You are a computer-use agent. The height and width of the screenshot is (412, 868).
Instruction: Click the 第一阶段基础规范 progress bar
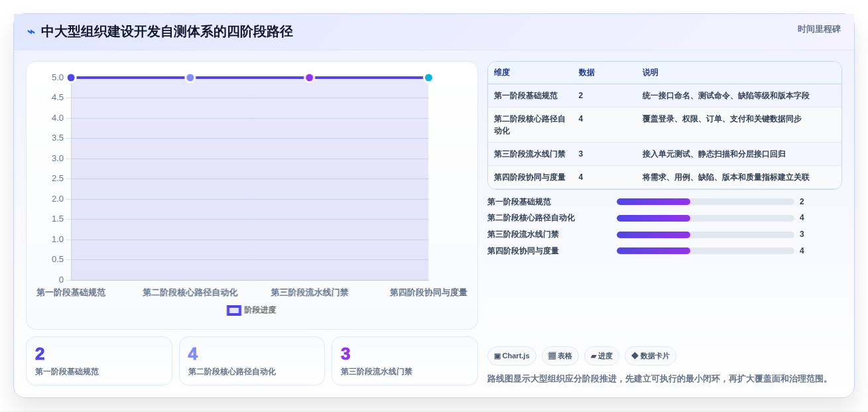click(706, 202)
